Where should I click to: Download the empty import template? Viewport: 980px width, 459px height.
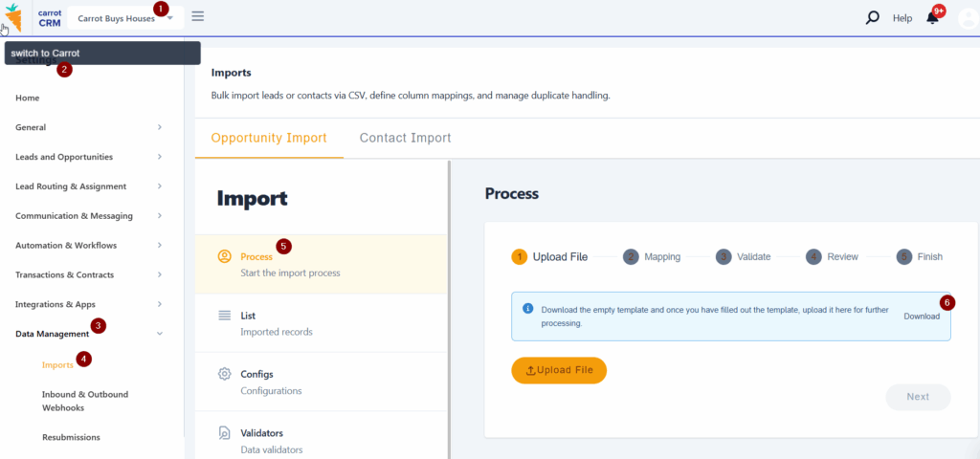923,317
